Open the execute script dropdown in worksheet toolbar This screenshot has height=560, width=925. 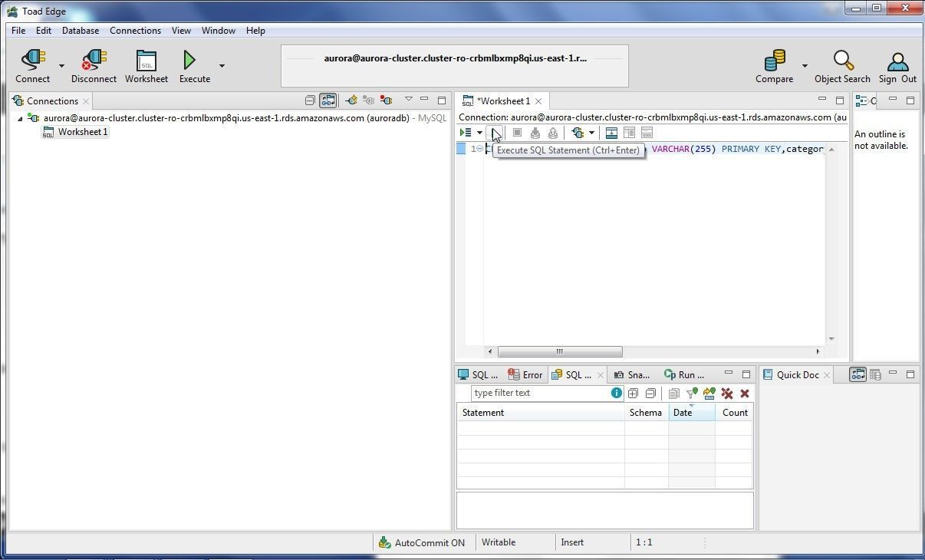pyautogui.click(x=479, y=133)
